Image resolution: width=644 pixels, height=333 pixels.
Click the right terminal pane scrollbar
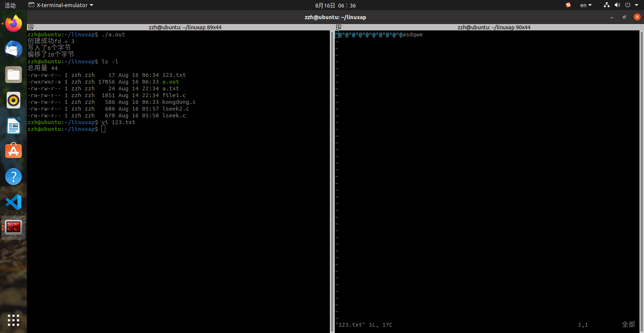[x=641, y=181]
